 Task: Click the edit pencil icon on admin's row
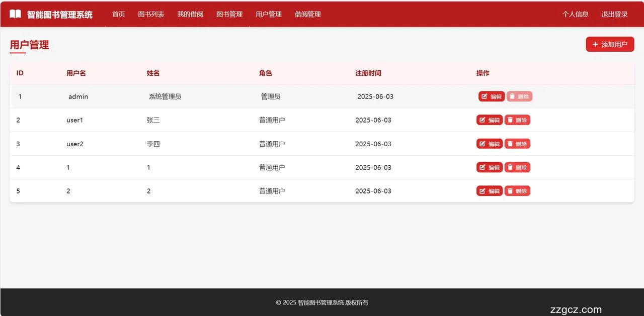pos(484,96)
